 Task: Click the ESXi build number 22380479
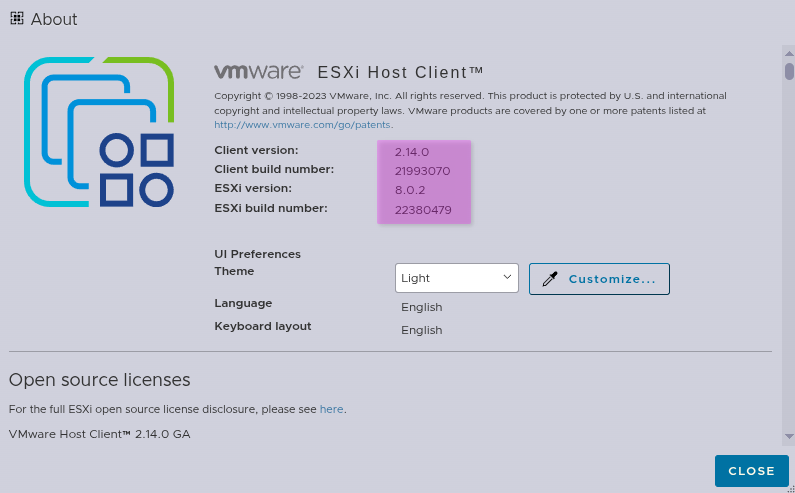pyautogui.click(x=423, y=210)
